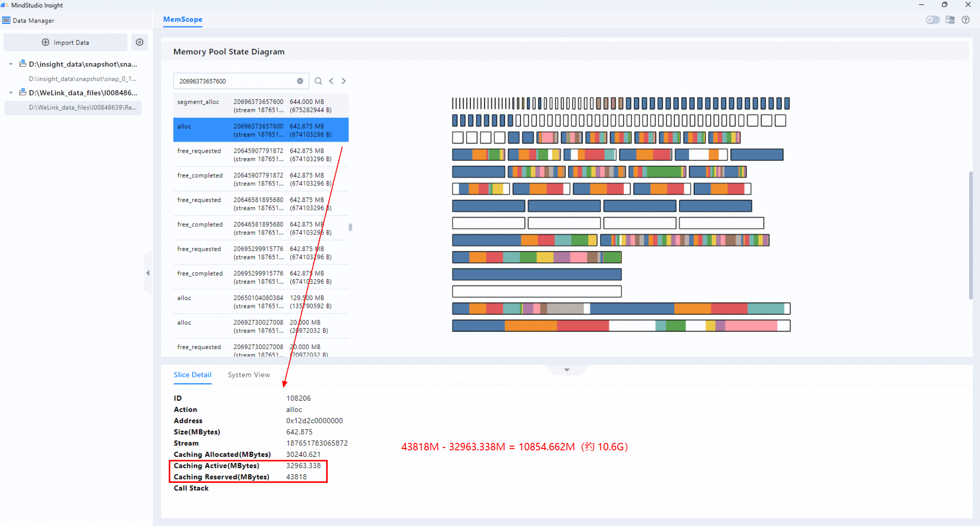Click the event list scrollbar thumb
Viewport: 980px width, 526px height.
[x=350, y=227]
